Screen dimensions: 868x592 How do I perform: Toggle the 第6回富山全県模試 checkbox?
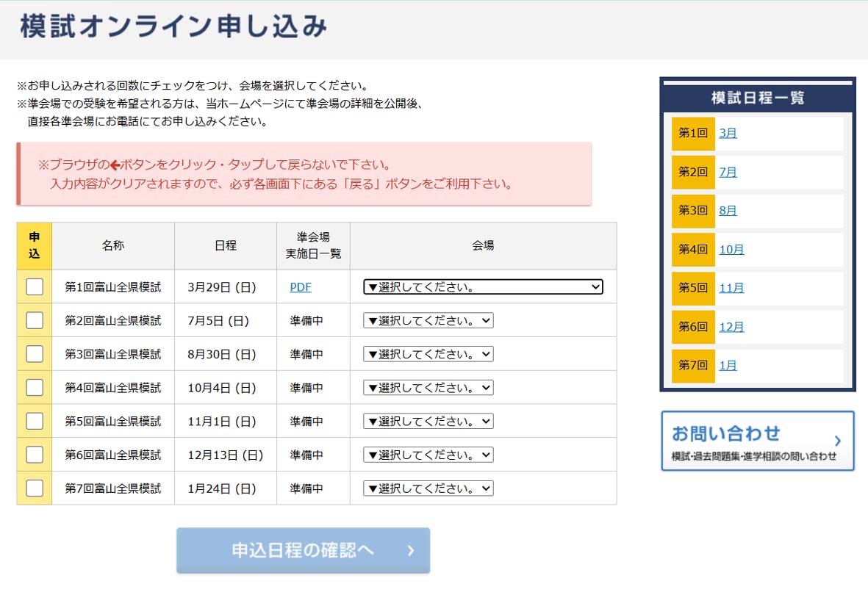(35, 455)
